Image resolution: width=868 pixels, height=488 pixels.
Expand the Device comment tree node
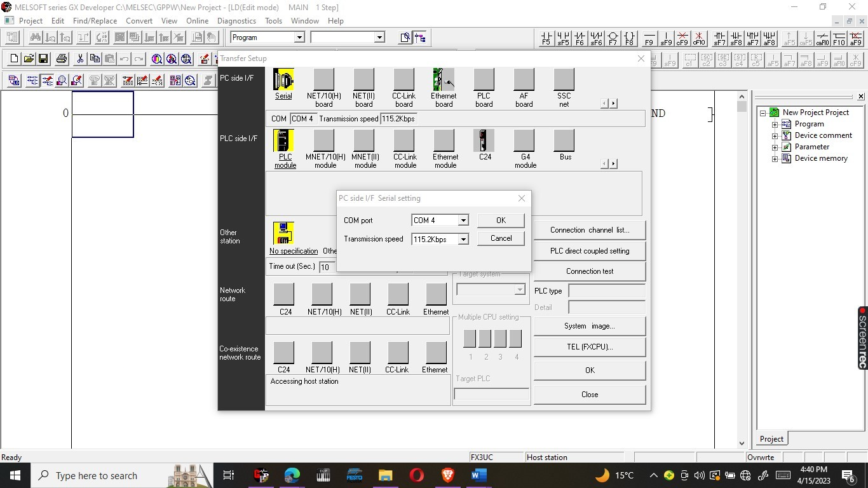pyautogui.click(x=775, y=136)
